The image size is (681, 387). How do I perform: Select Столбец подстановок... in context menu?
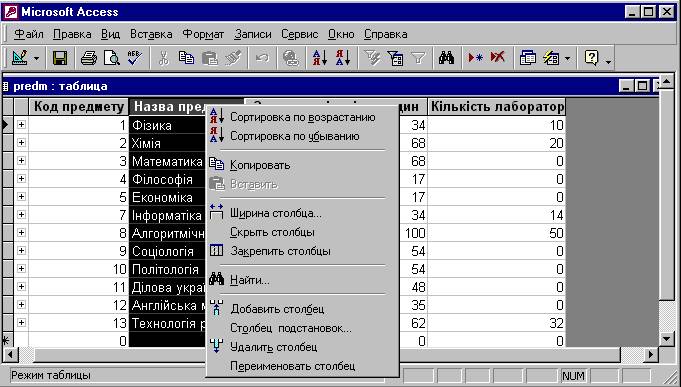302,328
